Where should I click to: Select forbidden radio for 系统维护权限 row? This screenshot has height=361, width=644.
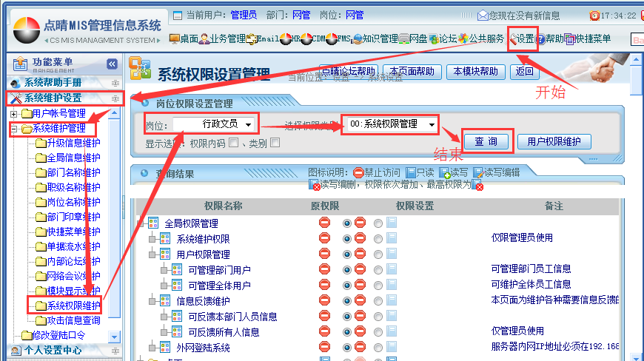coord(347,239)
